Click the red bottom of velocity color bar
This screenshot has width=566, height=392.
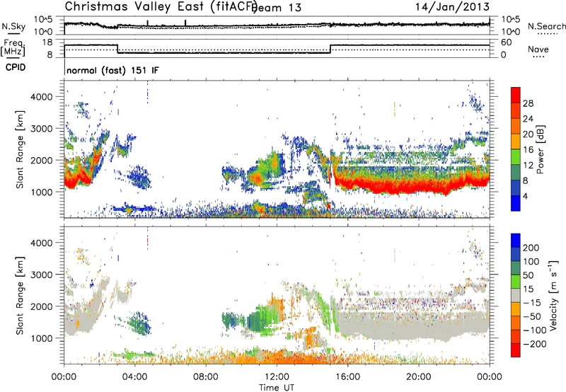point(516,350)
